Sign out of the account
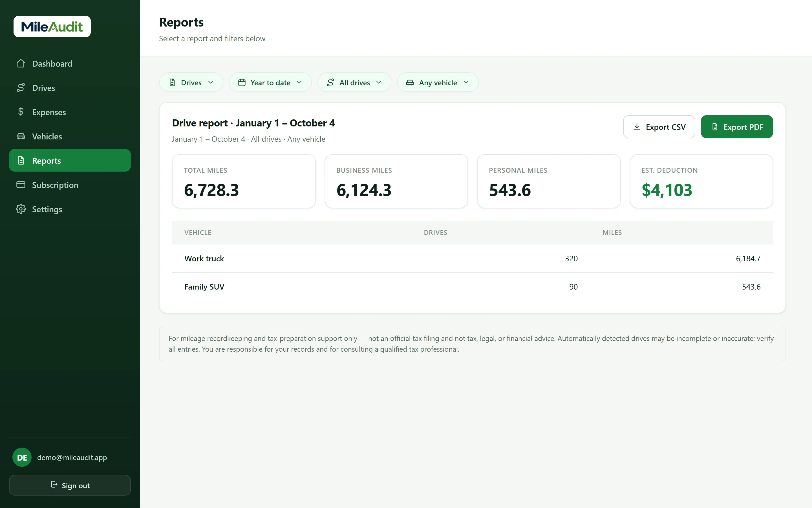Image resolution: width=812 pixels, height=508 pixels. point(70,485)
